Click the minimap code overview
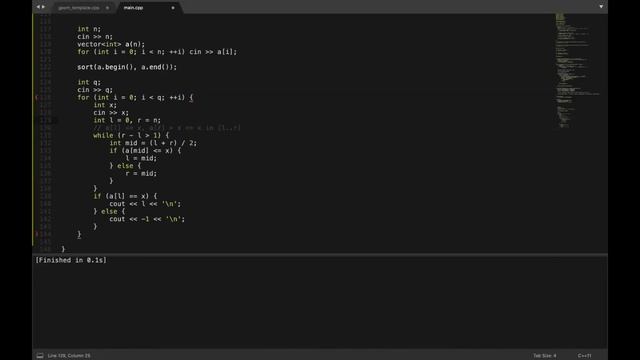The height and width of the screenshot is (360, 640). (x=577, y=70)
